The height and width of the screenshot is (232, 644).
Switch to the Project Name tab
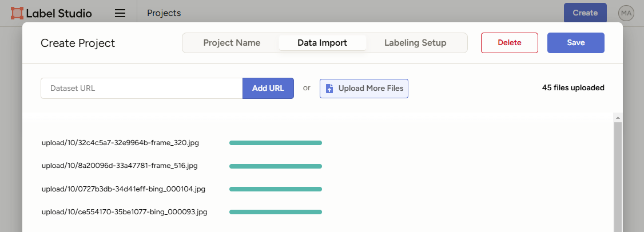coord(232,43)
